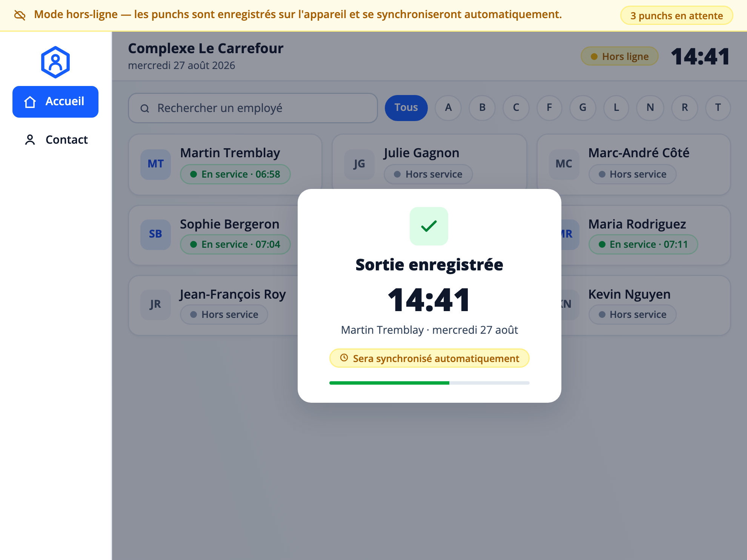Click the SB avatar of Sophie Bergeron
Viewport: 747px width, 560px height.
click(x=156, y=234)
